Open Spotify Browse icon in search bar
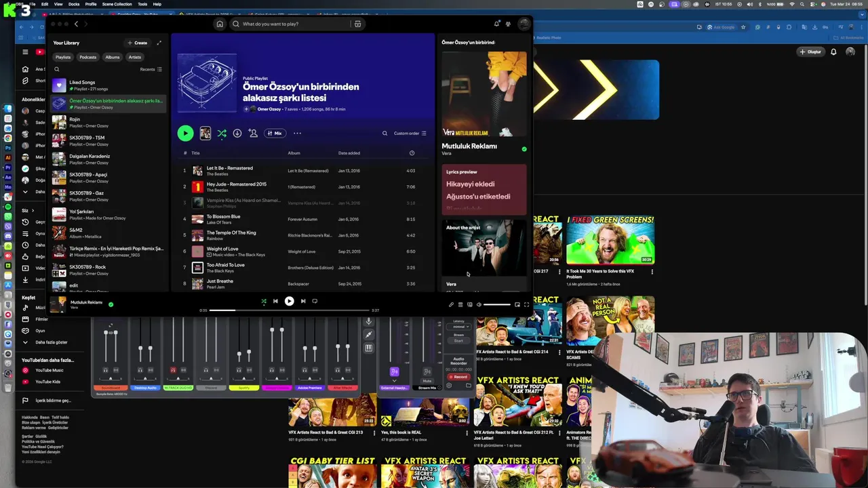 click(357, 24)
